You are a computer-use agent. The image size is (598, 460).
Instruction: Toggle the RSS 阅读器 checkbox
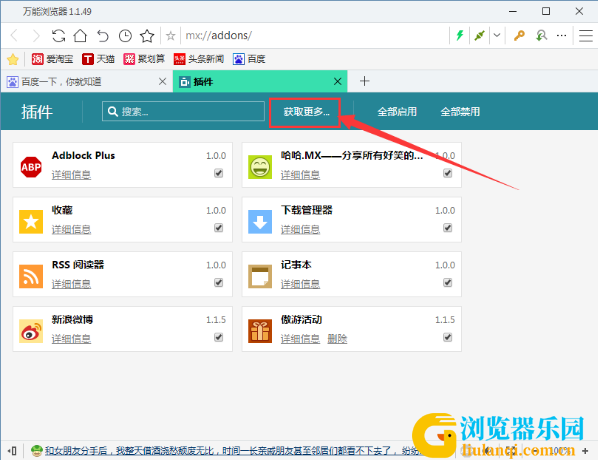[219, 283]
